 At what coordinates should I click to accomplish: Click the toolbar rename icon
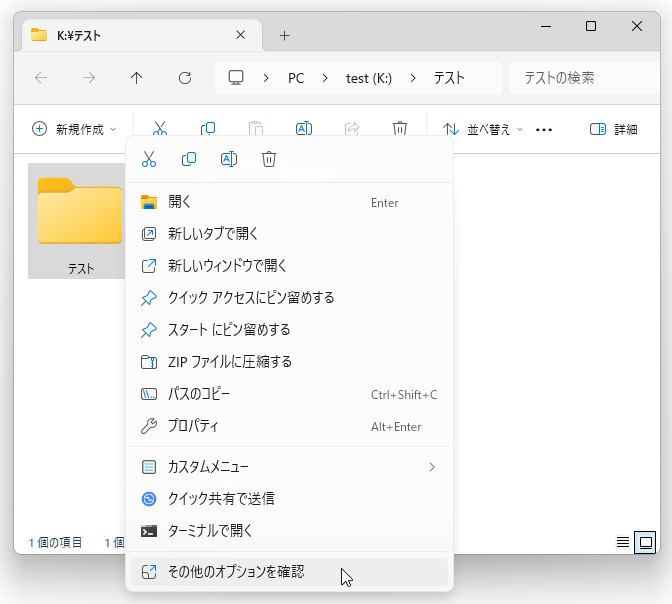(x=304, y=129)
